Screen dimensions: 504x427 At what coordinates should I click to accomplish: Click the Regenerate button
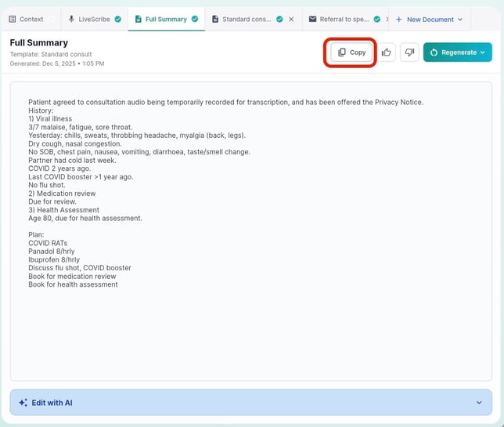pos(452,52)
